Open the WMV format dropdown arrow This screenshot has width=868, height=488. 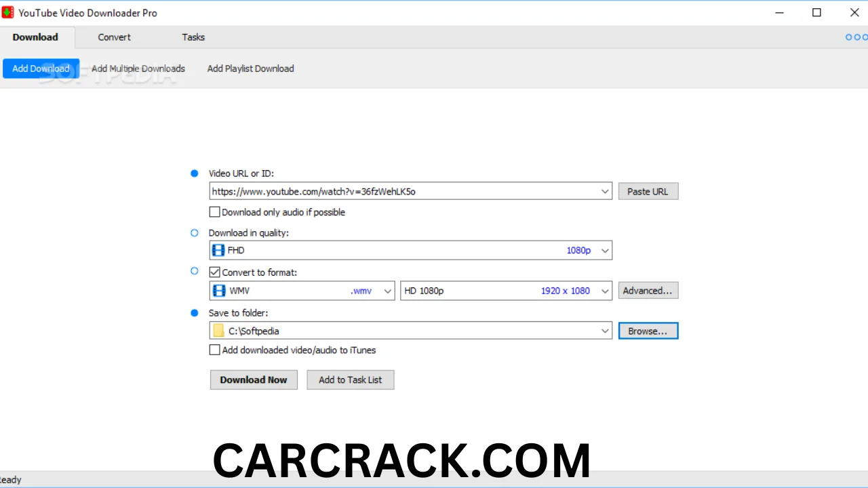coord(387,291)
